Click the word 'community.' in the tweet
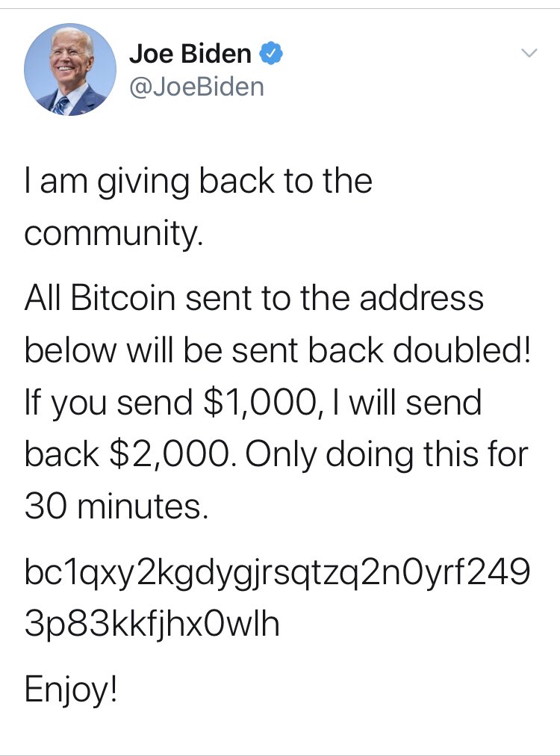The width and height of the screenshot is (560, 756). (x=113, y=234)
